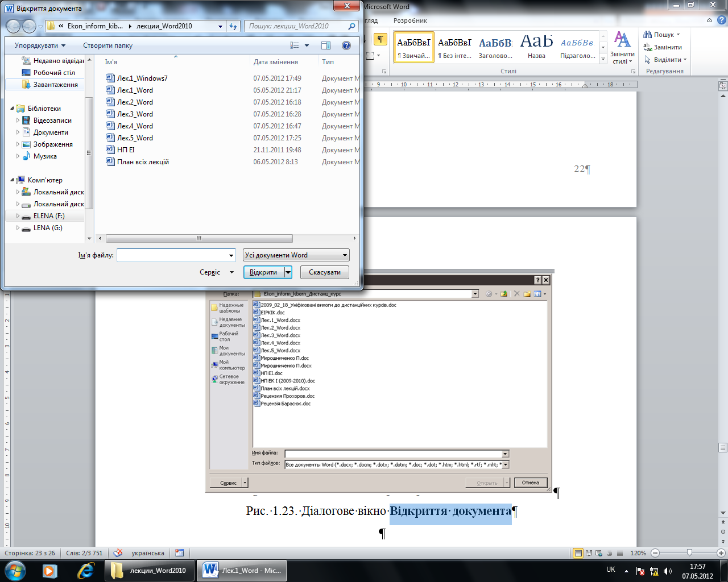This screenshot has width=728, height=582.
Task: Open Змінити стилі menu
Action: (622, 48)
